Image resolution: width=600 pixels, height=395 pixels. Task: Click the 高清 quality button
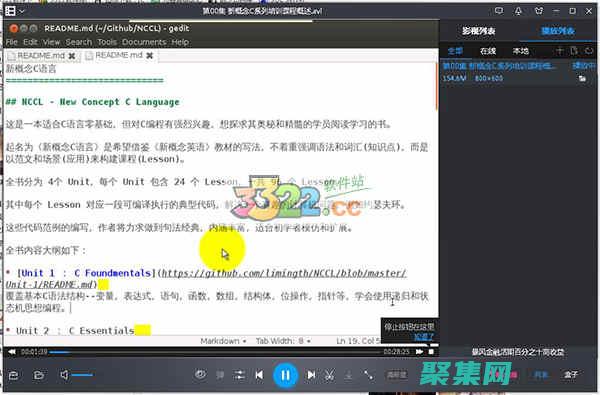coord(396,375)
